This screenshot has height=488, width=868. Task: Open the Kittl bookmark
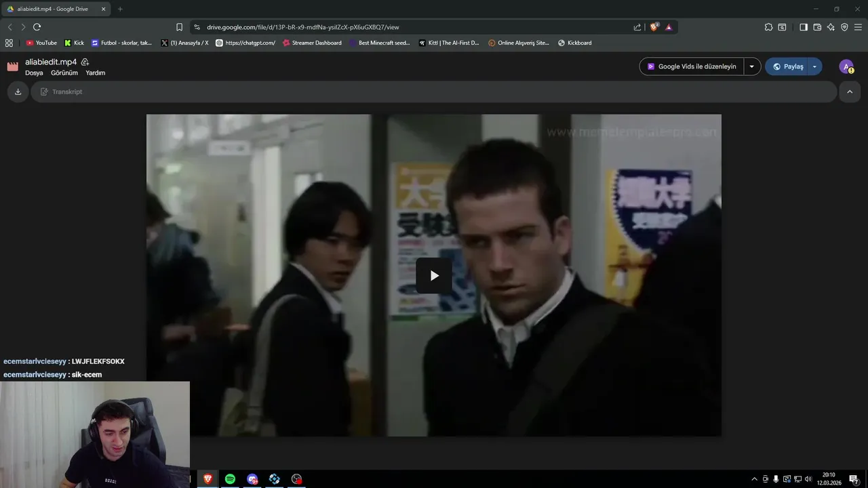[449, 43]
